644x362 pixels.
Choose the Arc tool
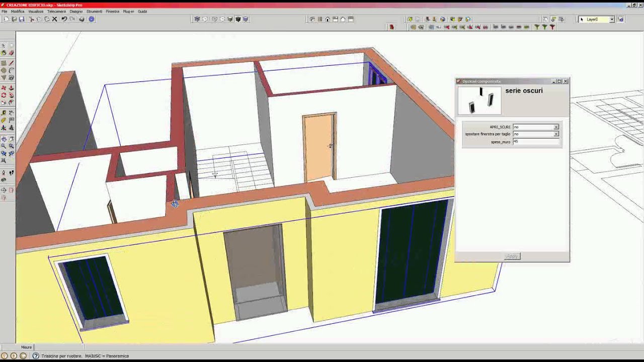(x=11, y=70)
